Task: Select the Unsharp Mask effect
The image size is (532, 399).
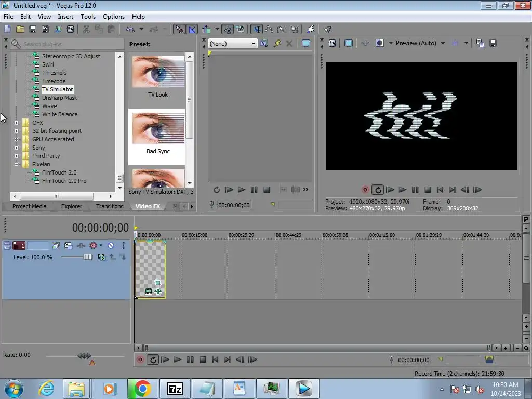Action: 59,98
